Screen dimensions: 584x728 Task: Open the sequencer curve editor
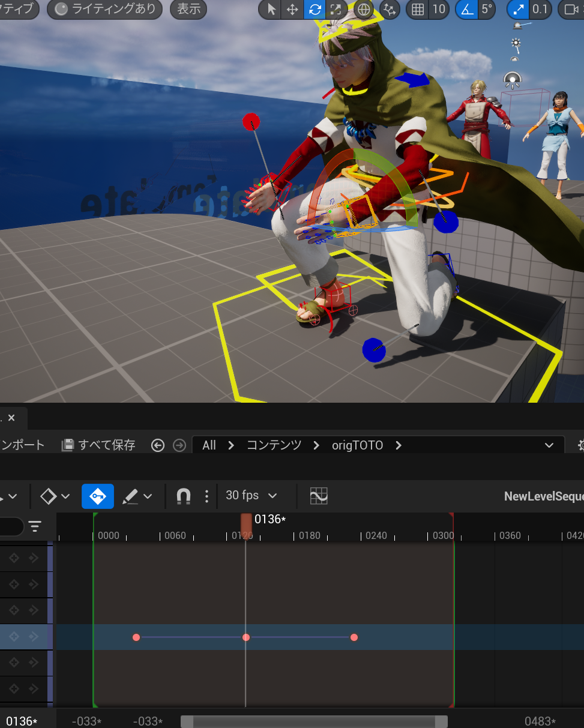[319, 496]
